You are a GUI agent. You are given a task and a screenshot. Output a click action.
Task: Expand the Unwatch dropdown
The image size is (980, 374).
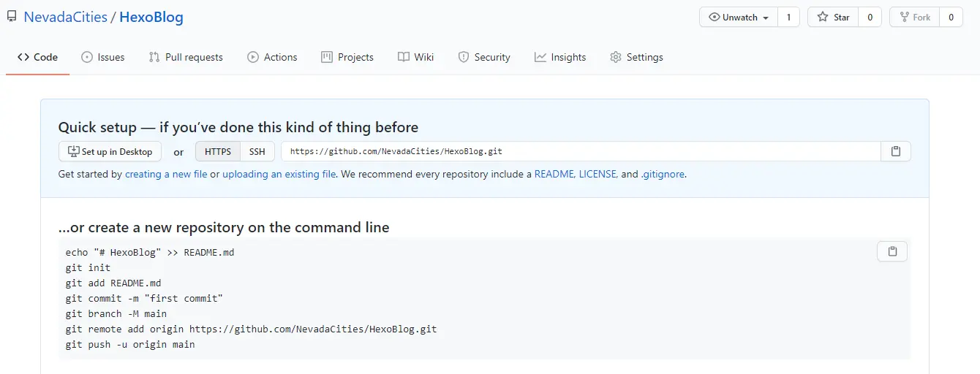point(738,18)
